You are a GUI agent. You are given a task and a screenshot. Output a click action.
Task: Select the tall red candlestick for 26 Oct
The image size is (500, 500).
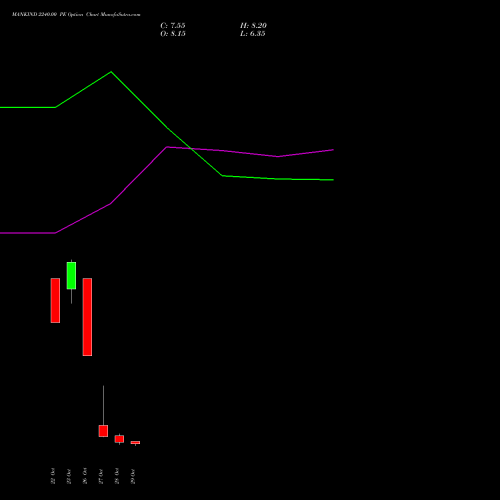(87, 317)
